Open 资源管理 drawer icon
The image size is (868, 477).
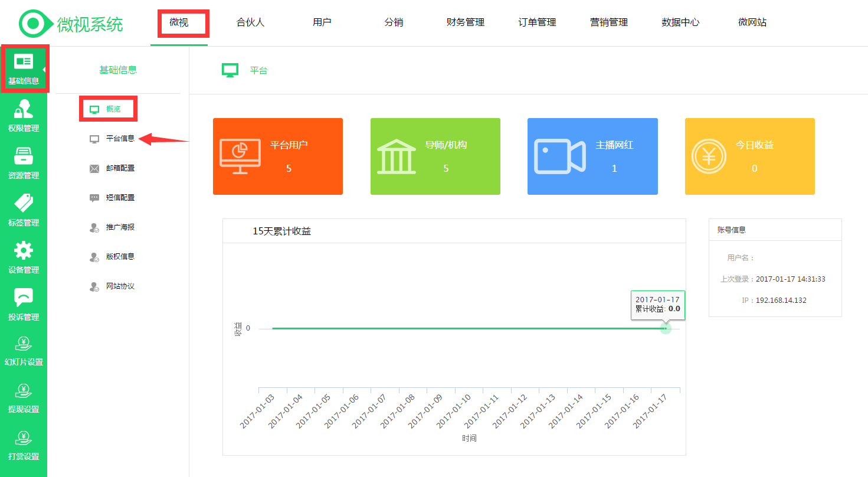click(x=24, y=156)
